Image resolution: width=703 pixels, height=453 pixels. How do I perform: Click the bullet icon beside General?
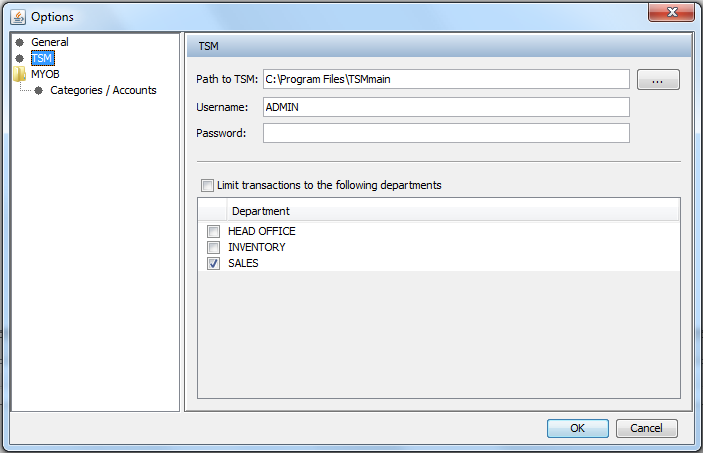pos(19,43)
